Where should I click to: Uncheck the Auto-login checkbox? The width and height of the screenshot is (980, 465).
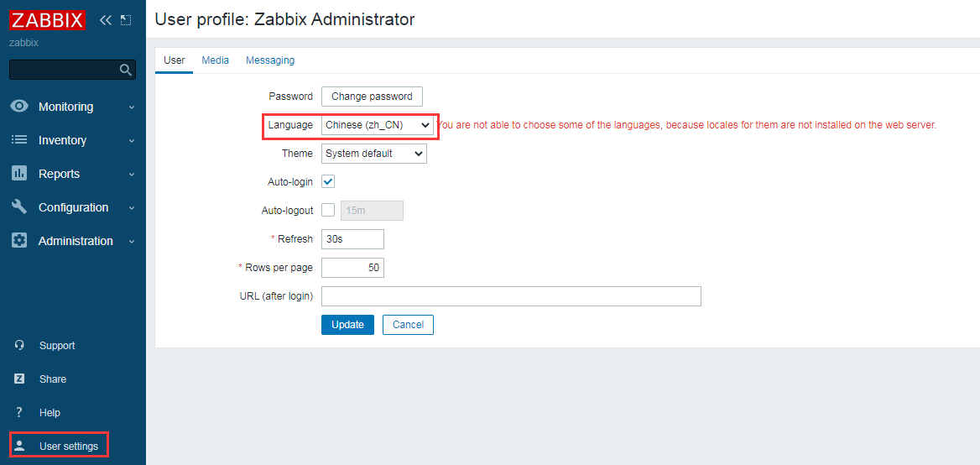(x=328, y=181)
